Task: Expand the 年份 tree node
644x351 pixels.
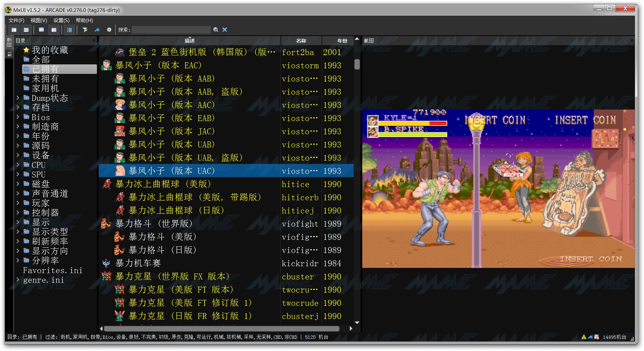Action: click(x=18, y=136)
